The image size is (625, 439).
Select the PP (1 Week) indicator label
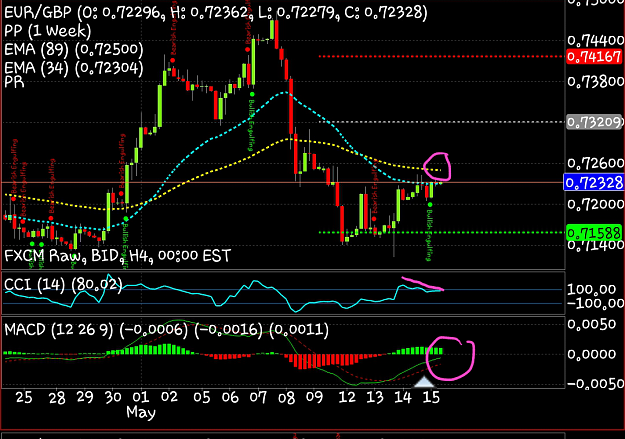[48, 31]
